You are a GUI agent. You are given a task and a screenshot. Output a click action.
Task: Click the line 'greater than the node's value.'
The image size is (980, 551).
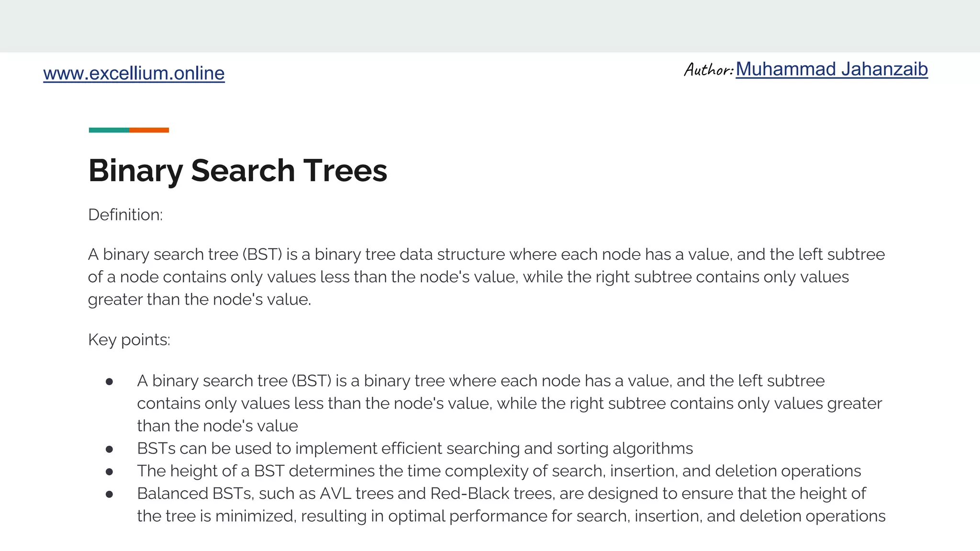pos(200,299)
